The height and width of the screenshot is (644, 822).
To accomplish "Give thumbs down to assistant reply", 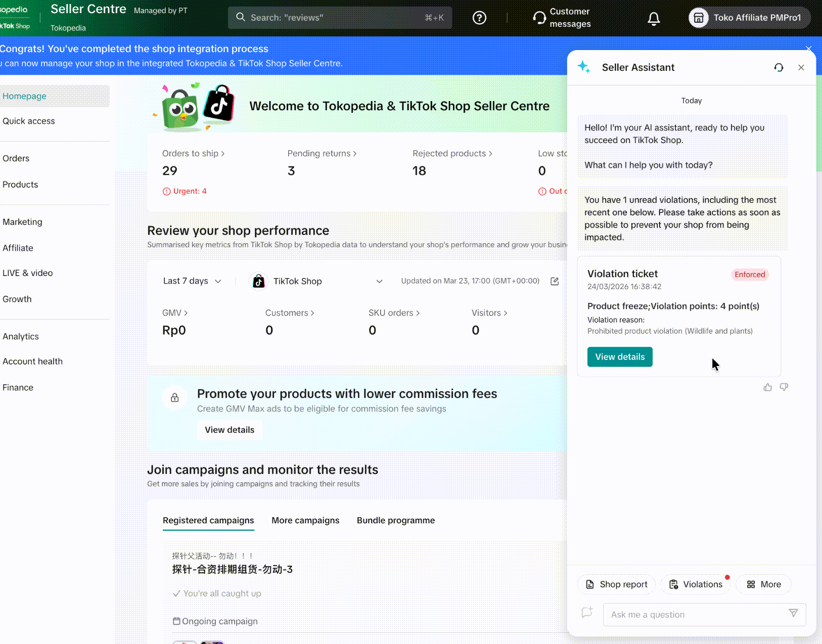I will pyautogui.click(x=784, y=387).
